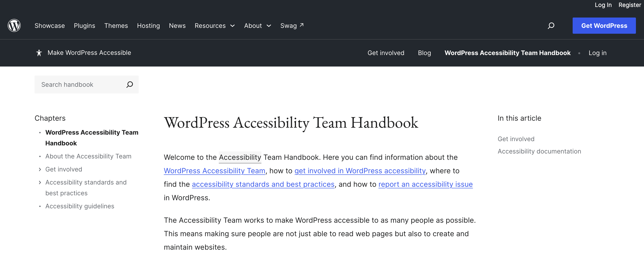
Task: Open the Accessibility guidelines chapter
Action: [x=80, y=206]
